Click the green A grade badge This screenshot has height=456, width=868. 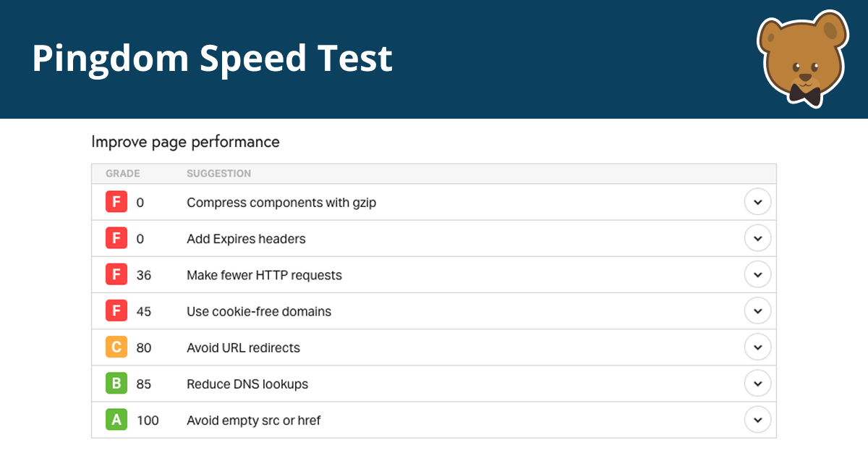pos(116,419)
